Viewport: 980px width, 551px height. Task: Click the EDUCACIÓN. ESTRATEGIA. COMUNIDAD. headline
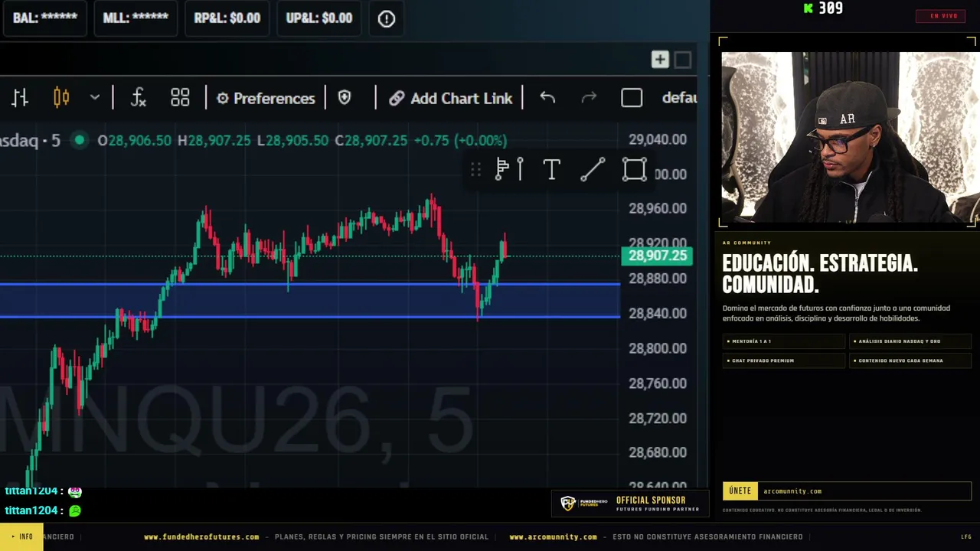click(820, 274)
